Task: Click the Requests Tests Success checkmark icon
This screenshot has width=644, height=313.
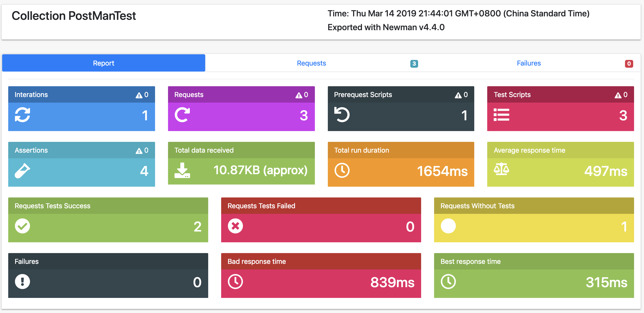Action: (x=22, y=226)
